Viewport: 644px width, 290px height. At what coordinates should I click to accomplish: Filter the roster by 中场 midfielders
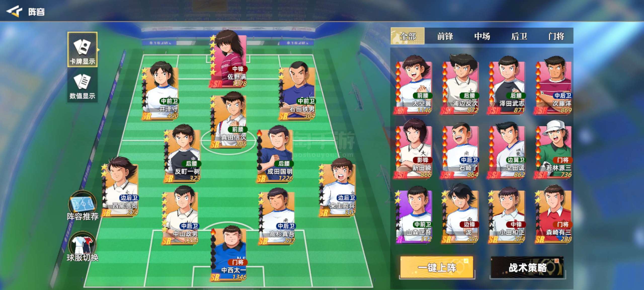click(x=482, y=36)
